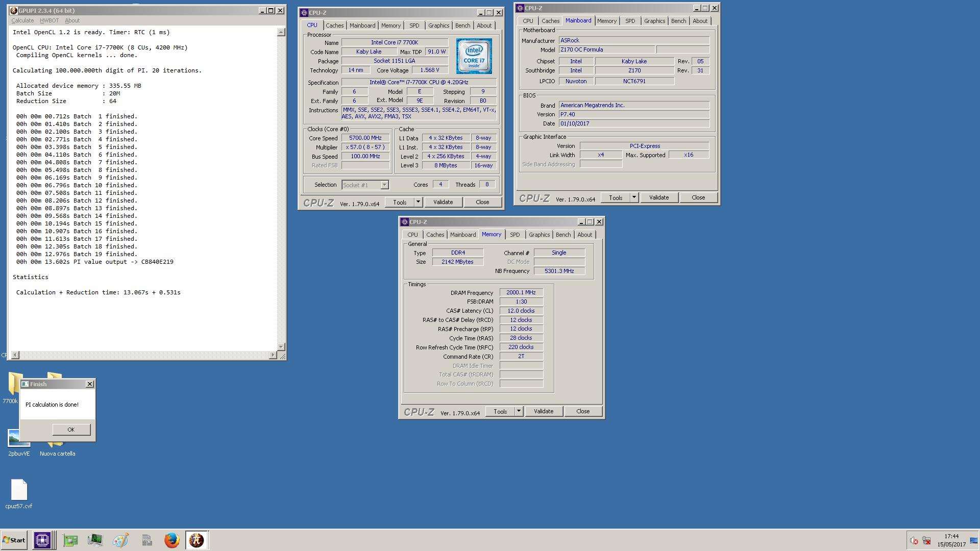This screenshot has height=551, width=980.
Task: Switch to CPU tab in Memory window
Action: coord(412,235)
